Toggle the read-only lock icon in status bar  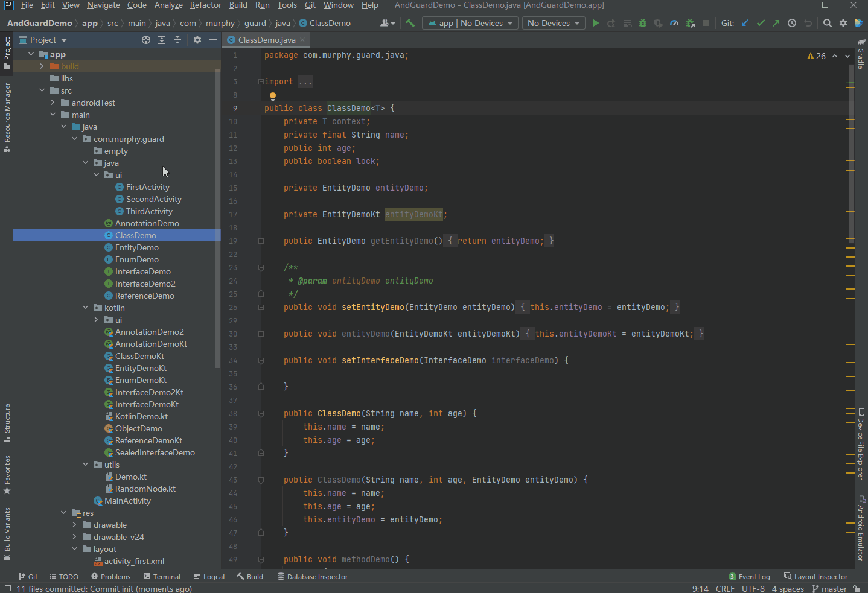[x=857, y=589]
